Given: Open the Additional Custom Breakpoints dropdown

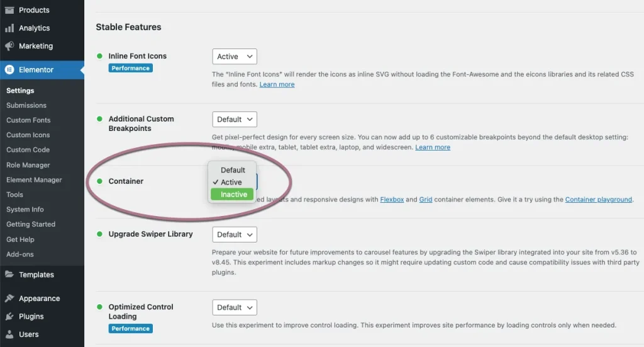Looking at the screenshot, I should [235, 120].
